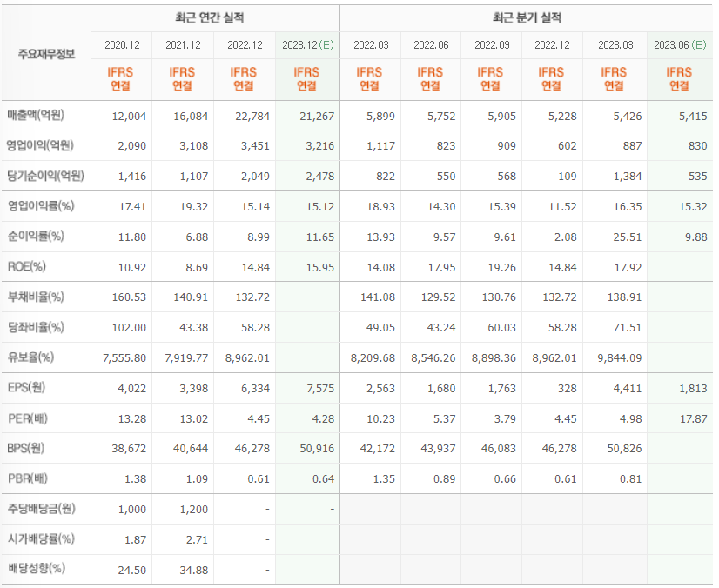Select the 영업이익(억원) row label

click(x=40, y=145)
